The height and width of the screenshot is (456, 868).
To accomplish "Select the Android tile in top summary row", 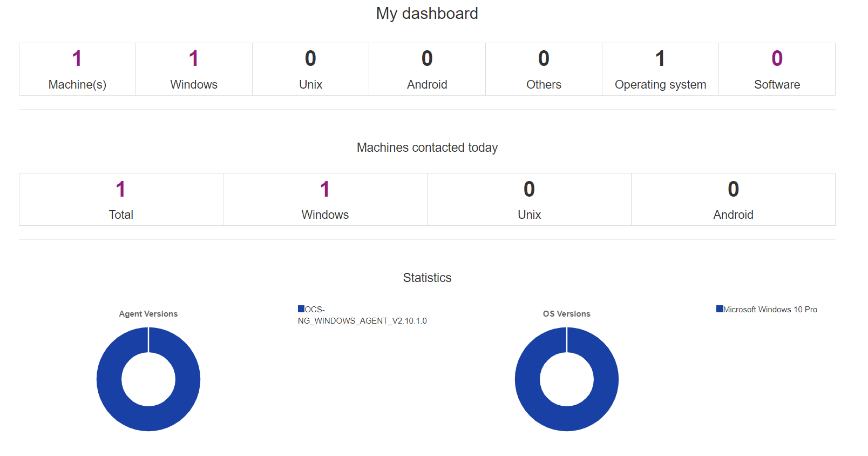I will click(427, 69).
